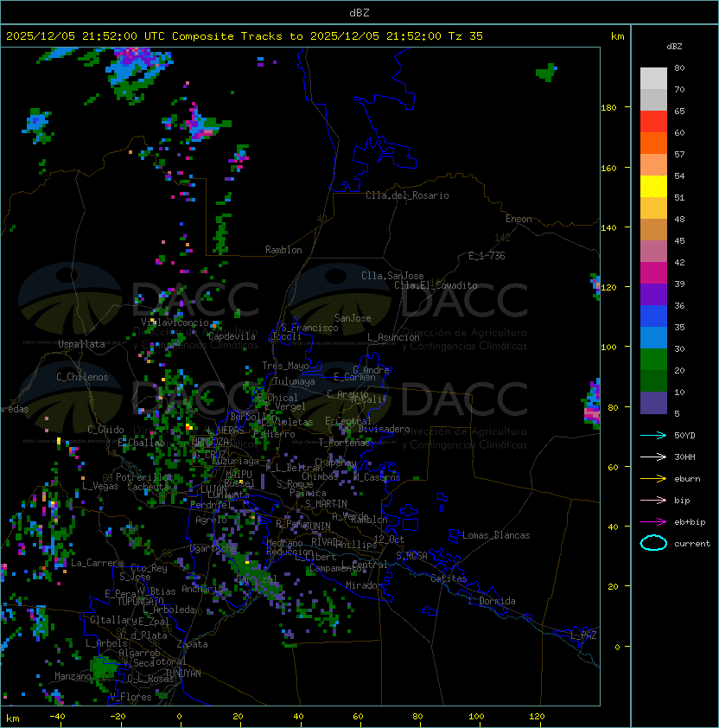Click the light gray top swatch of scale
This screenshot has width=719, height=728.
tap(653, 79)
